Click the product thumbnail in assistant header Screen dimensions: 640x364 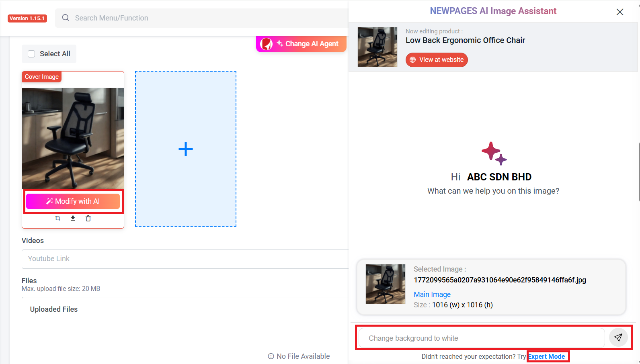click(x=377, y=47)
